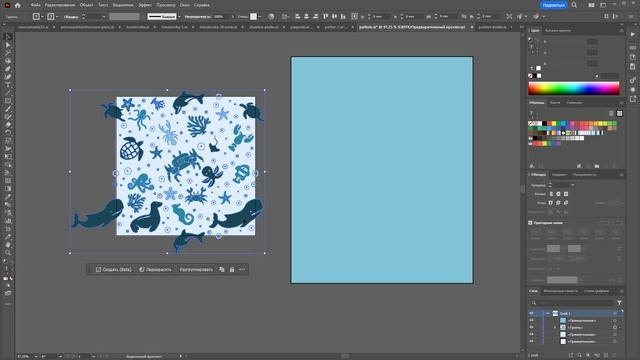Select the Zoom tool

(8, 253)
